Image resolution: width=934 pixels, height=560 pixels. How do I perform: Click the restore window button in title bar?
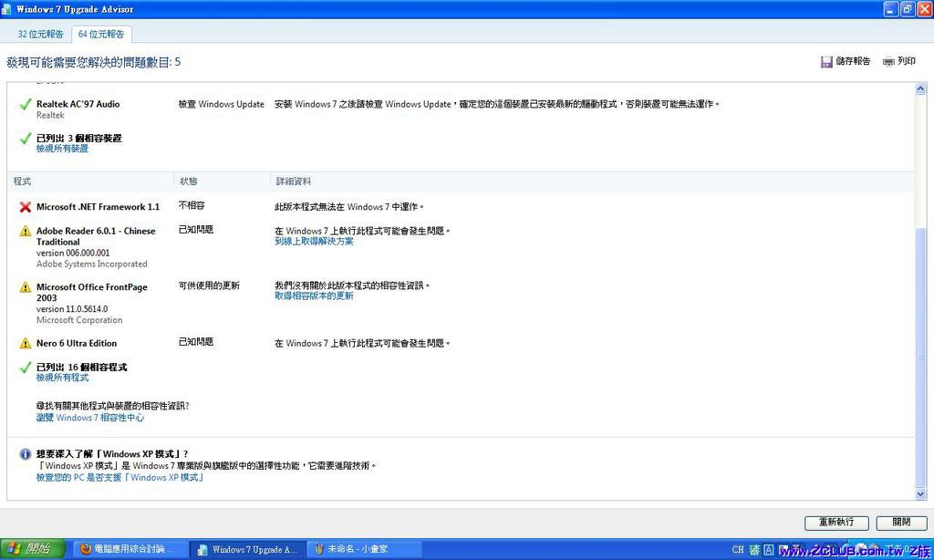point(908,9)
